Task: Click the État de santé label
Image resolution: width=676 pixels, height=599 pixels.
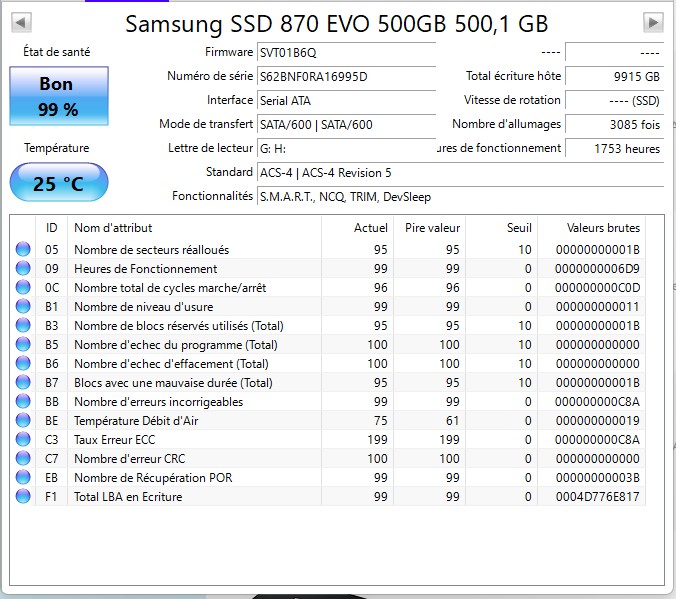Action: [56, 52]
